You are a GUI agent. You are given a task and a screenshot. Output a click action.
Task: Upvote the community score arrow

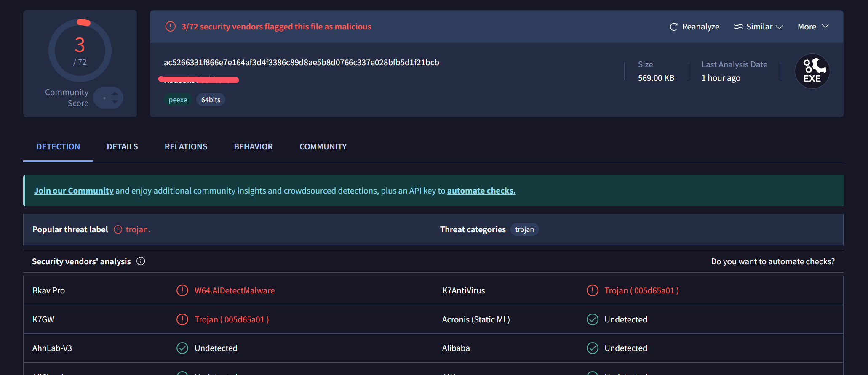(115, 93)
